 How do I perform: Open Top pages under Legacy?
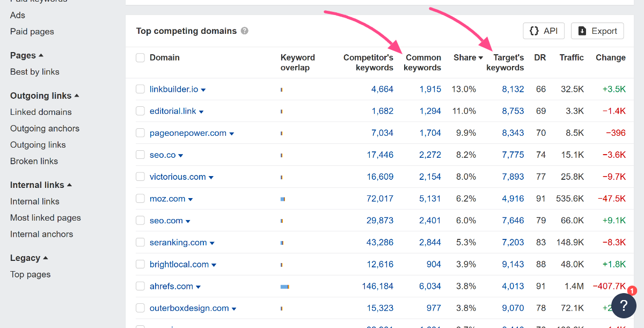(30, 274)
